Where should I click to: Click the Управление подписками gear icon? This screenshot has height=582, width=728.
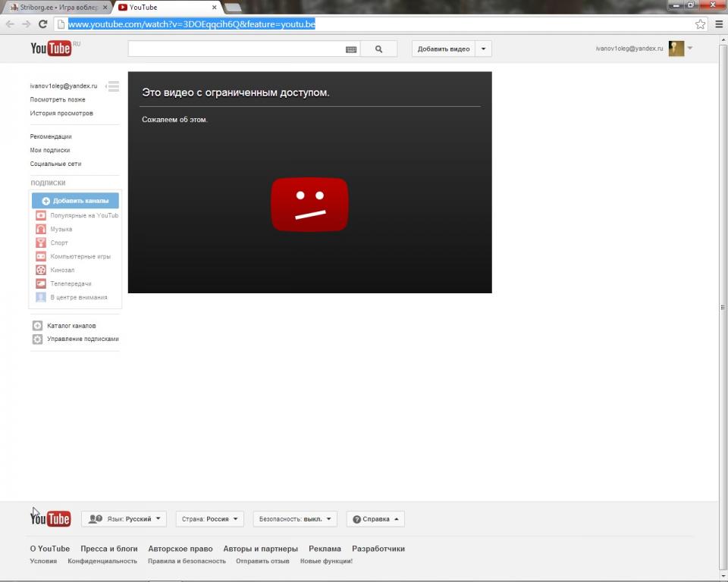(x=37, y=339)
